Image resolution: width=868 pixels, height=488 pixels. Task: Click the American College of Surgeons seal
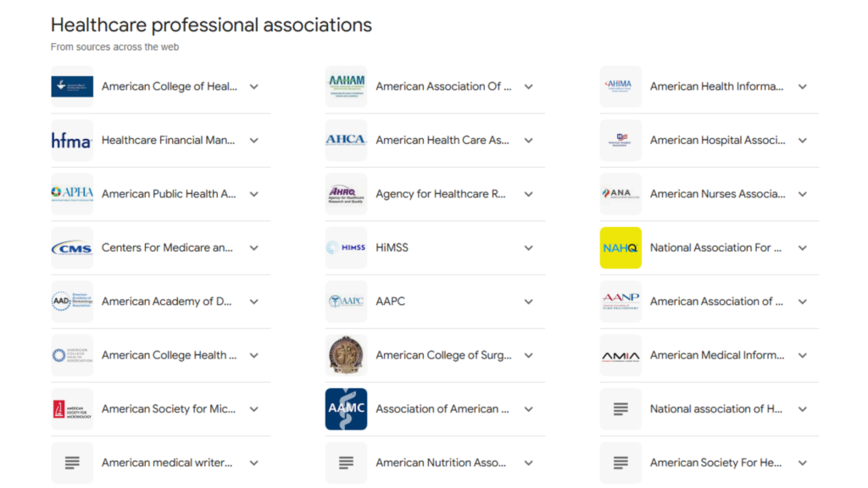coord(346,355)
